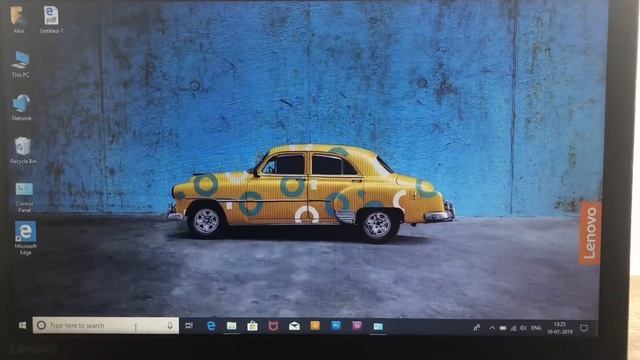Activate the microphone in the search box
The image size is (640, 360).
point(170,325)
